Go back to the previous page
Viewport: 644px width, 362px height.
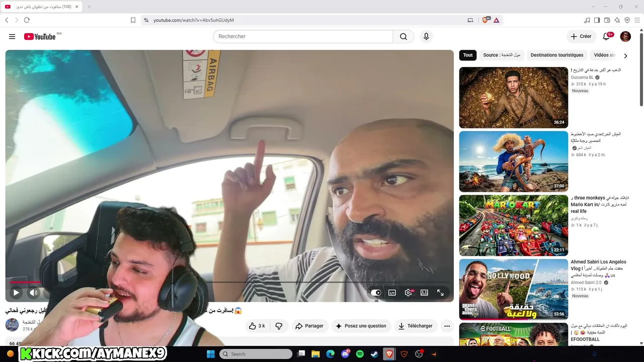coord(7,20)
